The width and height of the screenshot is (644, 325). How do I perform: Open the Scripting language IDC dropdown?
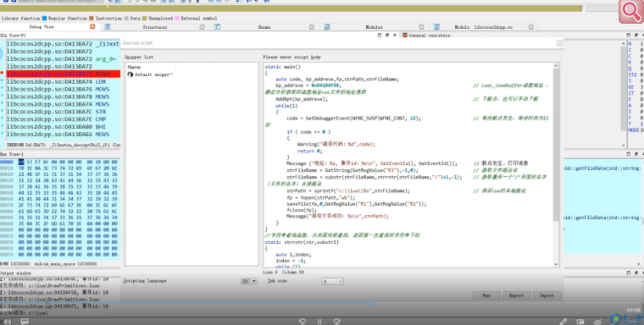(x=249, y=281)
